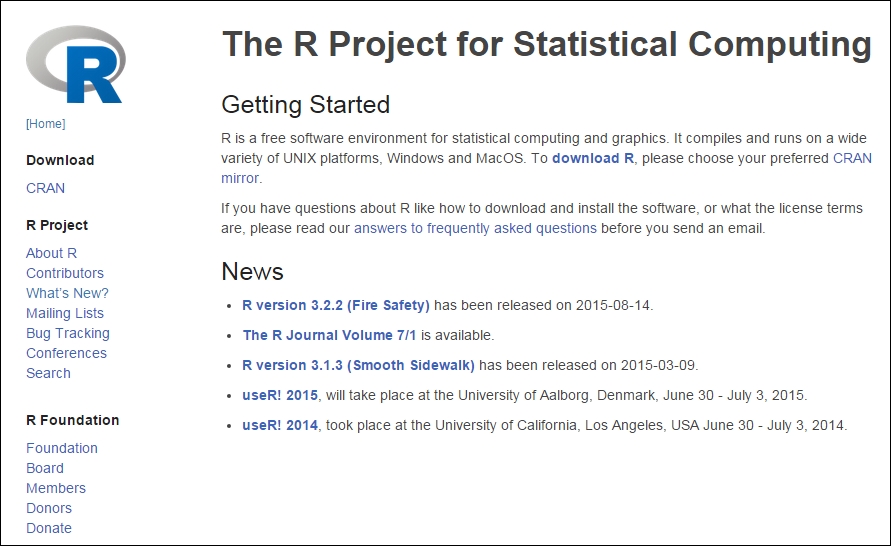The width and height of the screenshot is (891, 546).
Task: Open the Search link in sidebar
Action: click(48, 373)
